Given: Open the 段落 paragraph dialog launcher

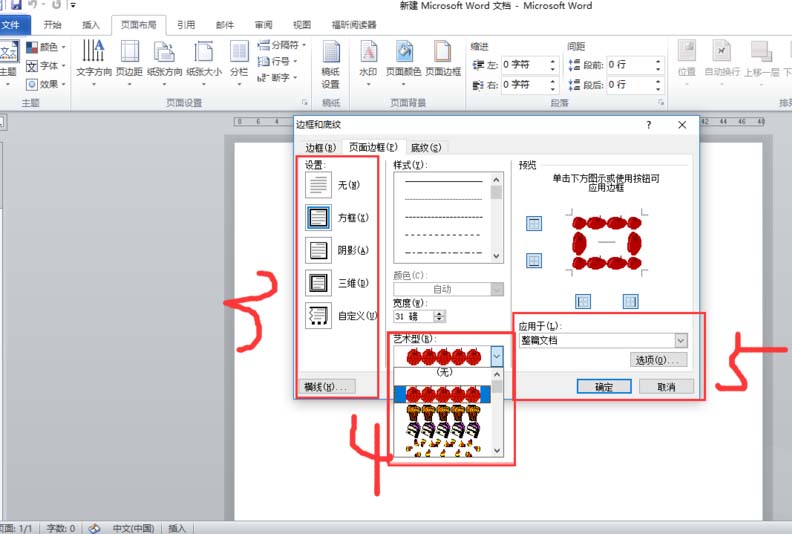Looking at the screenshot, I should (661, 103).
